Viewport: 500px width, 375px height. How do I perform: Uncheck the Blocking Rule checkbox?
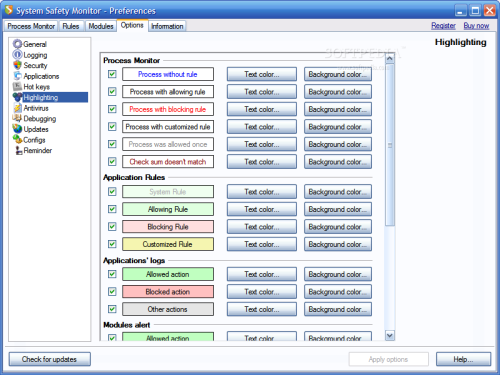point(112,227)
